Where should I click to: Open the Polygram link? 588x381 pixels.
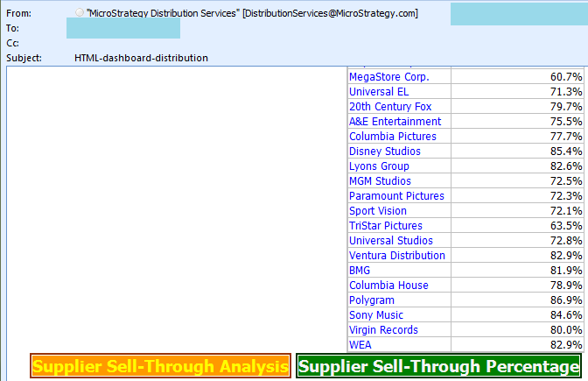[x=372, y=300]
